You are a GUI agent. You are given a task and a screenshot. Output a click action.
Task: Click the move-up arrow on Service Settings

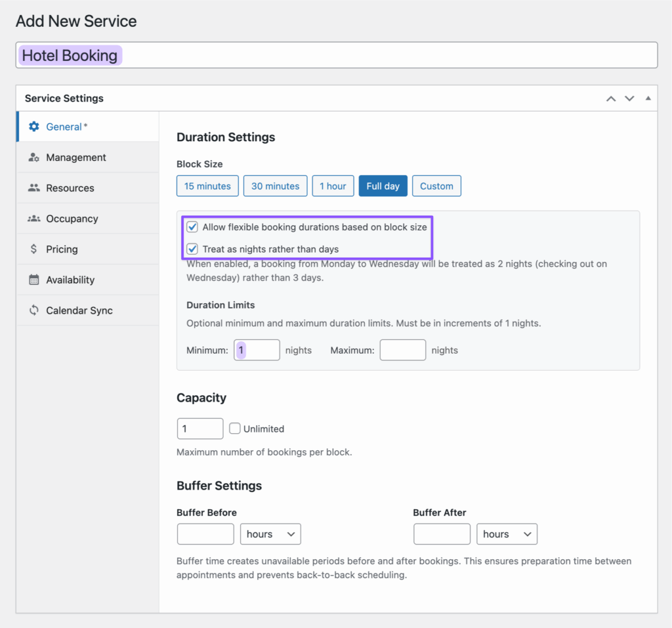tap(610, 98)
